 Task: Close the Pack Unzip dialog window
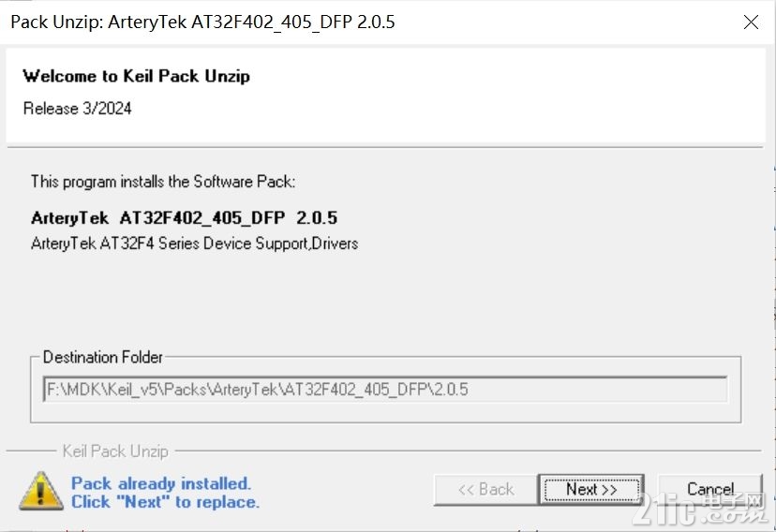point(751,22)
